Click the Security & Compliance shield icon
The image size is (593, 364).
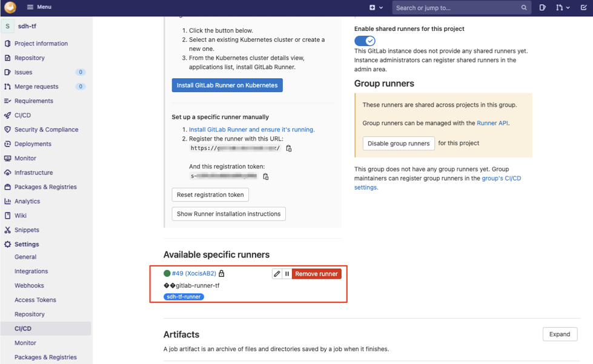pos(7,130)
